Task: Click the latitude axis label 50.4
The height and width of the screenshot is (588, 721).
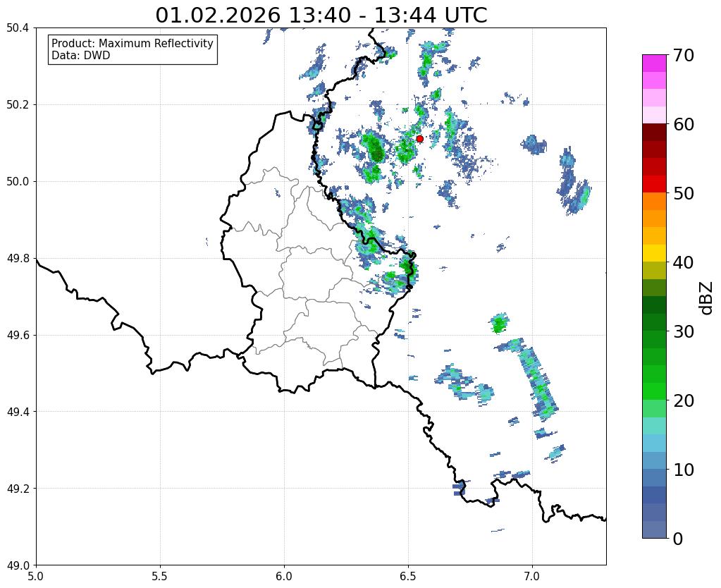Action: [x=18, y=28]
